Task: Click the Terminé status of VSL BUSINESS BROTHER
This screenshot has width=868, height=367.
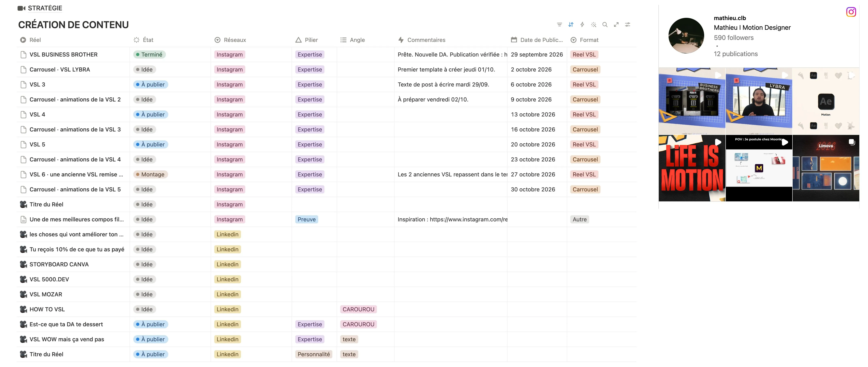Action: point(149,55)
